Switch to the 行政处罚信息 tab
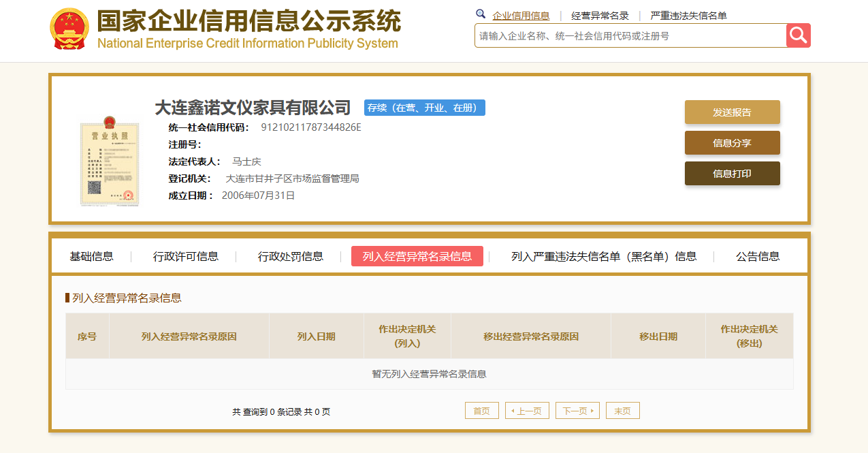Screen dimensions: 868x453 pos(291,256)
